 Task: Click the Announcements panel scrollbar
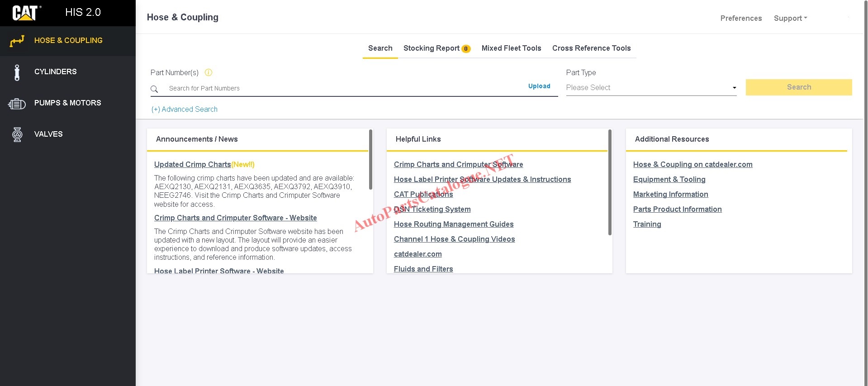pyautogui.click(x=370, y=159)
